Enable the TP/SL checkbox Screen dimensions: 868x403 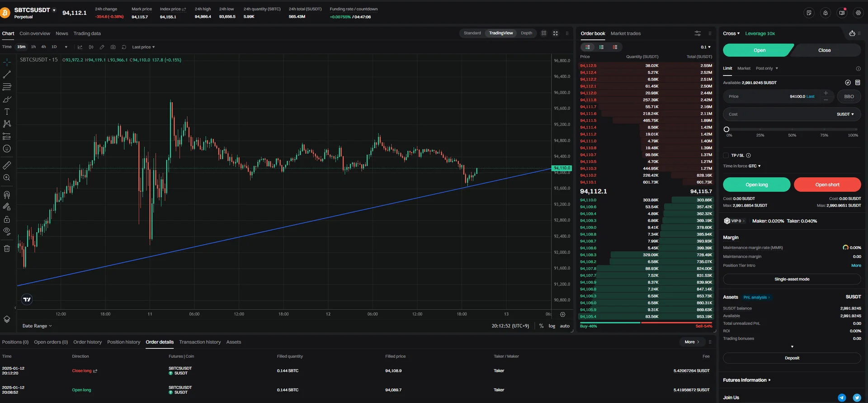point(726,155)
